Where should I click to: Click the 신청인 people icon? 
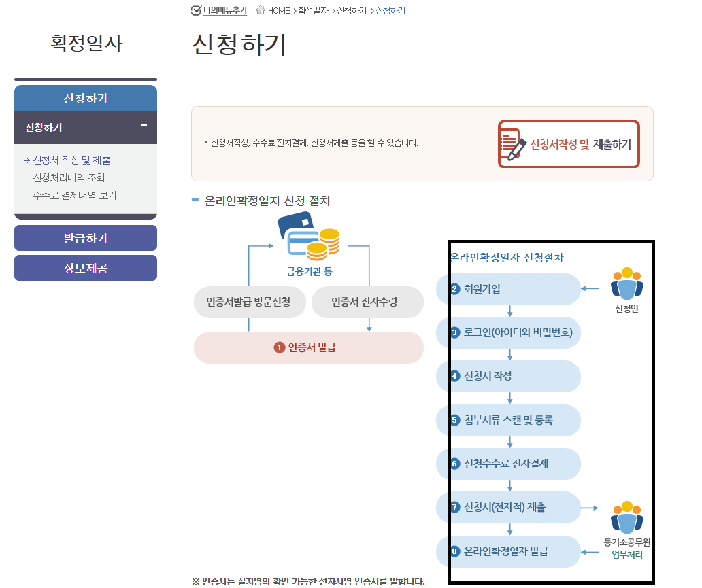[626, 283]
